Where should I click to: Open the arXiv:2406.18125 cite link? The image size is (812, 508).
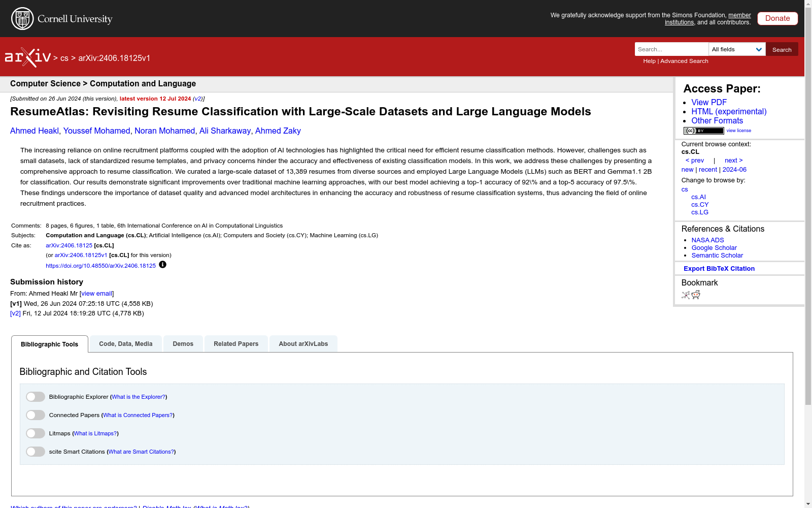[x=69, y=245]
